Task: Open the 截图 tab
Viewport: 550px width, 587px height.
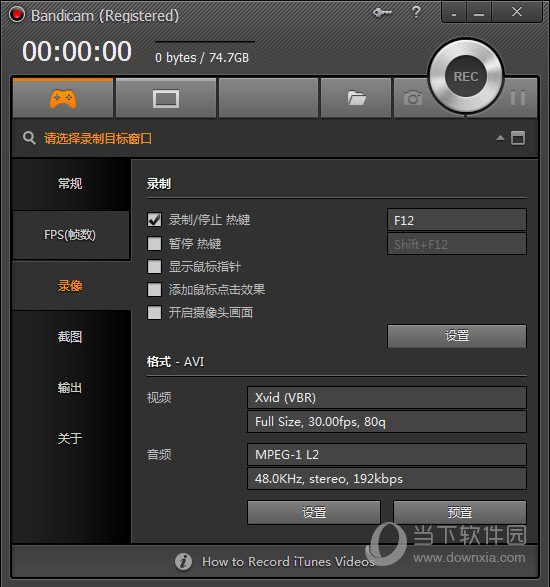Action: click(71, 337)
